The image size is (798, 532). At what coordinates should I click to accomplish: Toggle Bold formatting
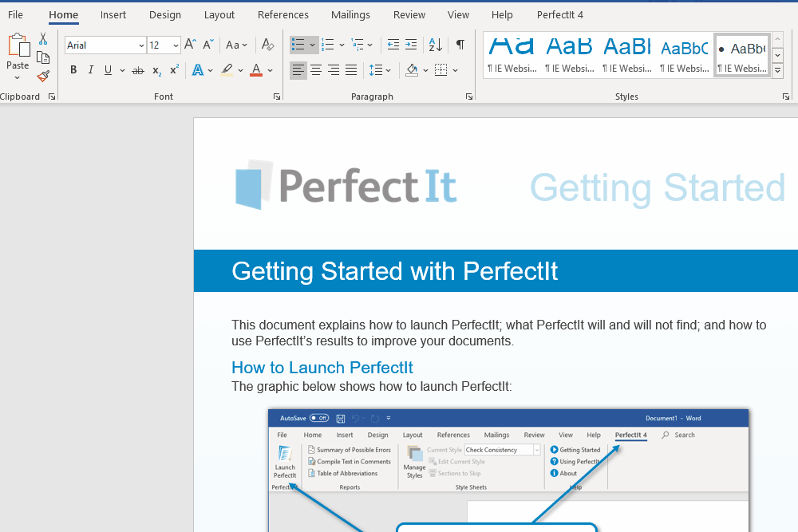pos(73,70)
